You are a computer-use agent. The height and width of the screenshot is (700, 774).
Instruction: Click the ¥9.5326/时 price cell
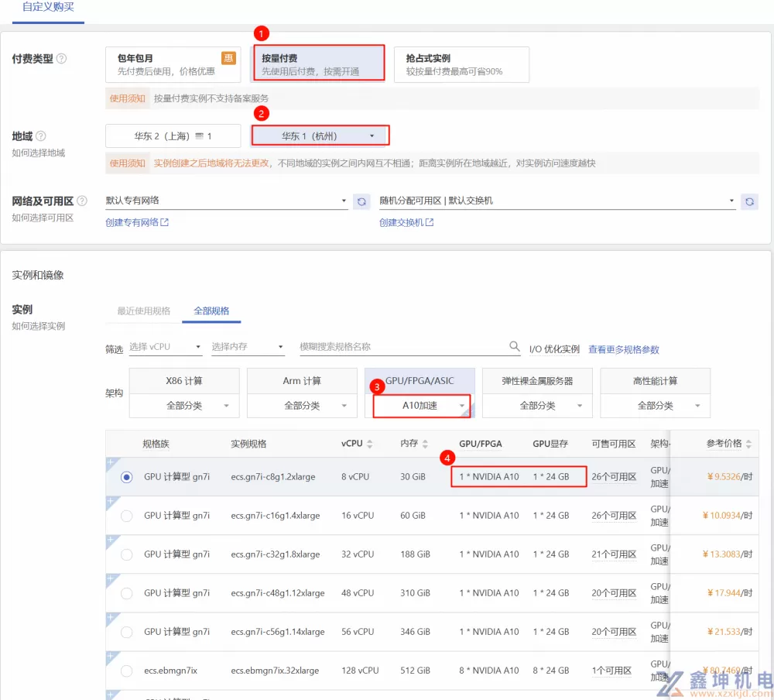[730, 477]
